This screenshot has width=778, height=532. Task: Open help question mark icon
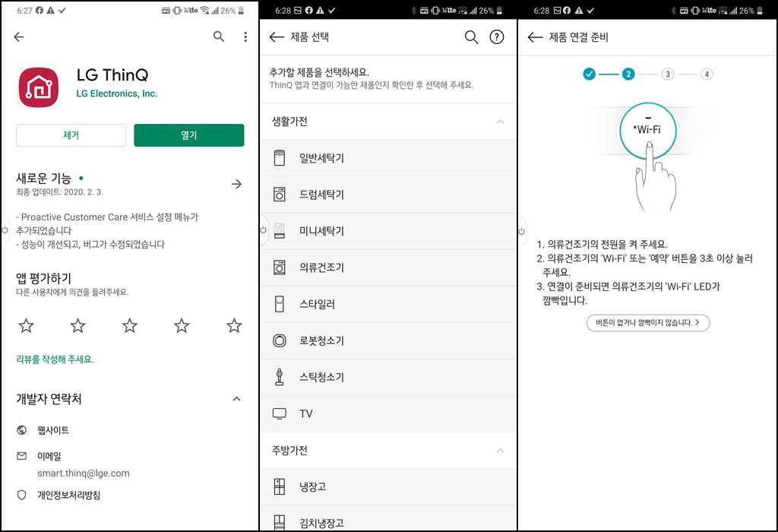click(x=497, y=36)
